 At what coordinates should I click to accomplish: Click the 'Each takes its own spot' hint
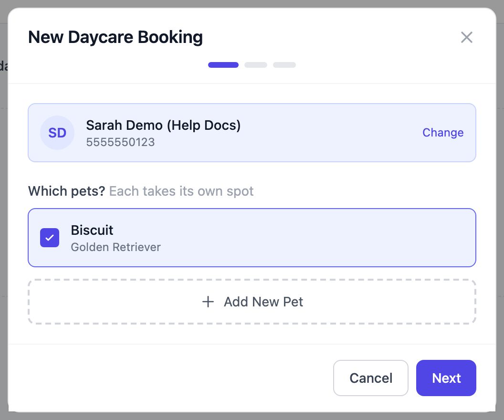(x=181, y=191)
